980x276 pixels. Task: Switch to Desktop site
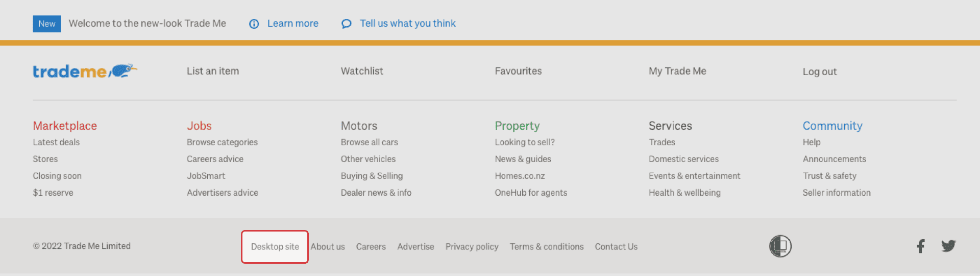[x=275, y=247]
